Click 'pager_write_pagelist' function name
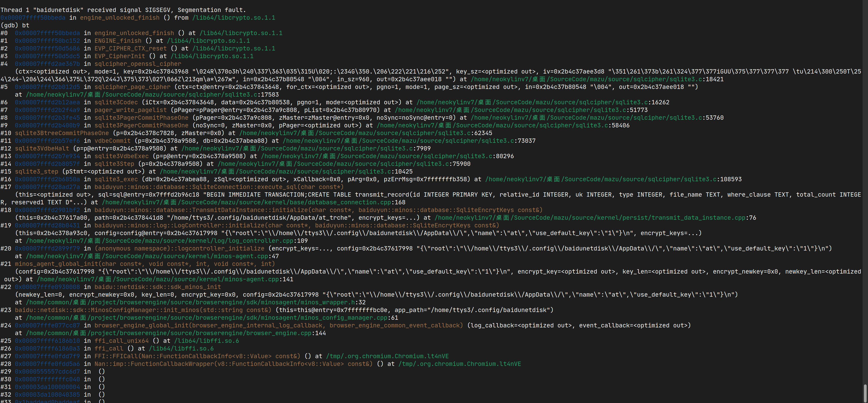Image resolution: width=868 pixels, height=403 pixels. [130, 110]
